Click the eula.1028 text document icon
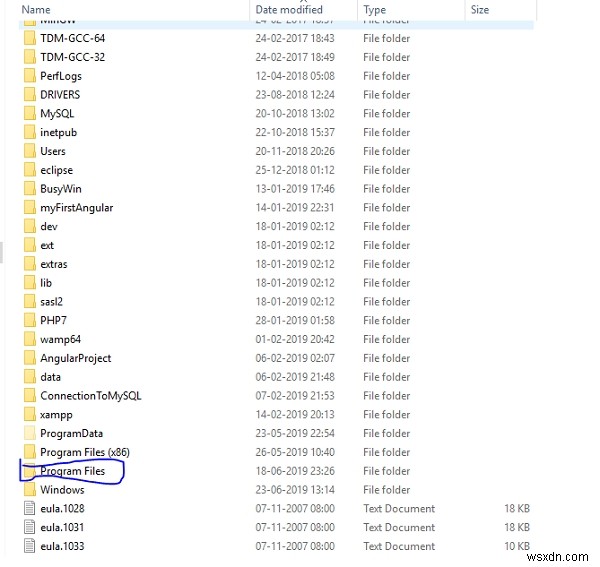Screen dimensions: 600x567 [x=29, y=508]
